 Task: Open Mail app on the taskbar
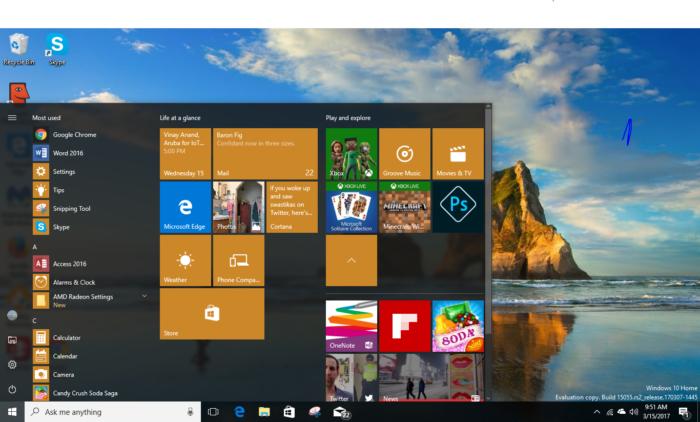click(341, 412)
